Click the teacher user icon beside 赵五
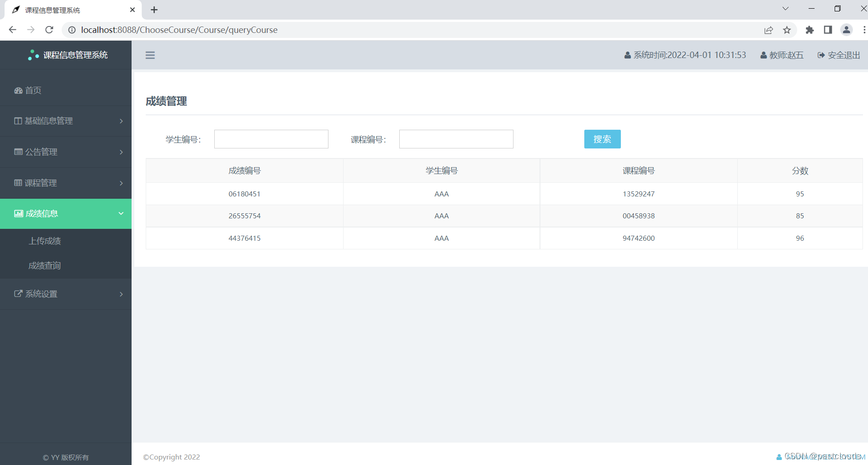 (x=763, y=55)
